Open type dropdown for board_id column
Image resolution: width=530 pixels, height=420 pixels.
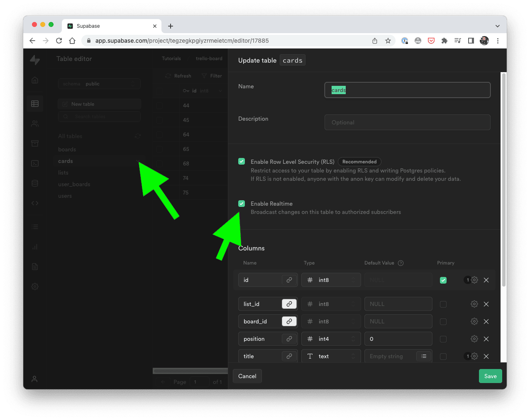pos(331,321)
